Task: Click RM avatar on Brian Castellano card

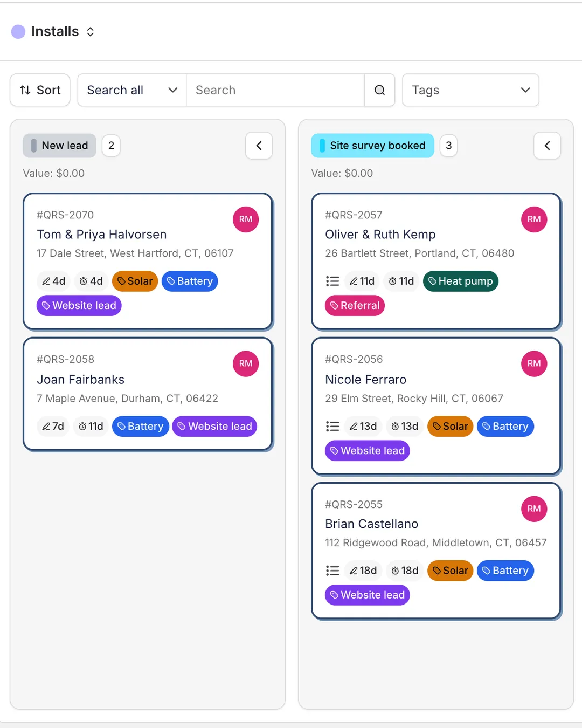Action: (x=534, y=509)
